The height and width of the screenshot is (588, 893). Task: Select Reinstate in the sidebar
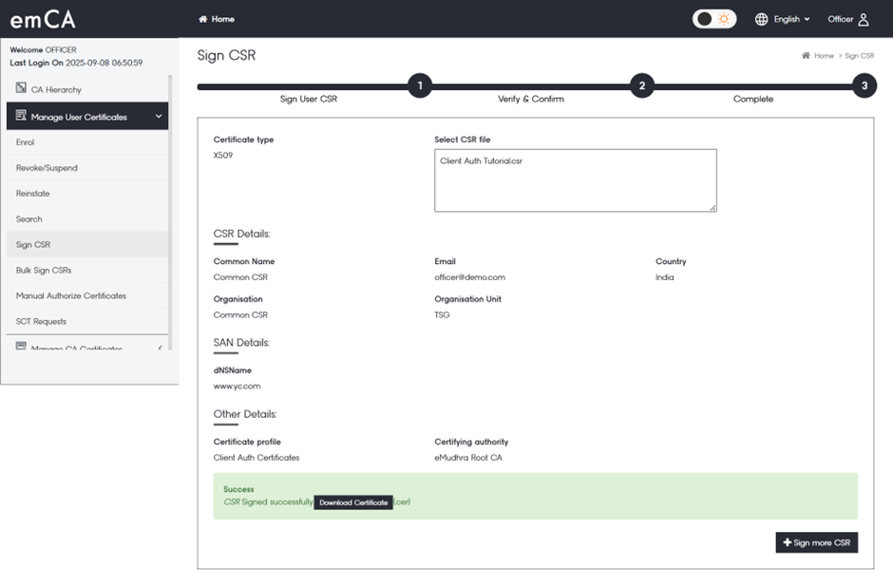coord(32,194)
